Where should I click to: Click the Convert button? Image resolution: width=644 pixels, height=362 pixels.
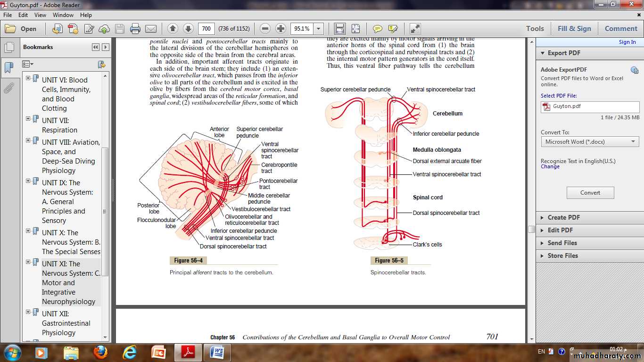(590, 193)
